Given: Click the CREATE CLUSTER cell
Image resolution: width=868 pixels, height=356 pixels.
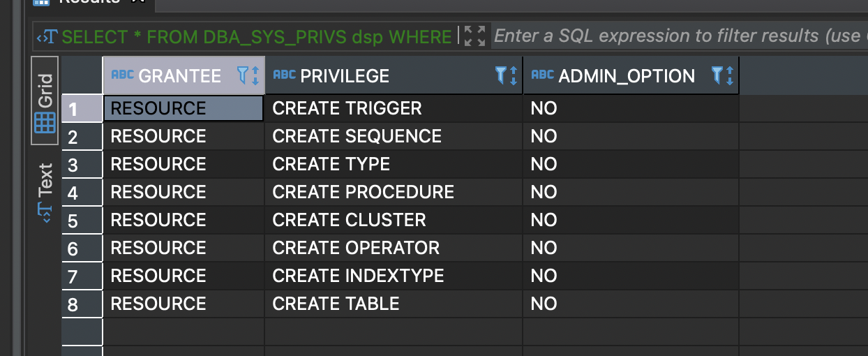Looking at the screenshot, I should tap(394, 220).
